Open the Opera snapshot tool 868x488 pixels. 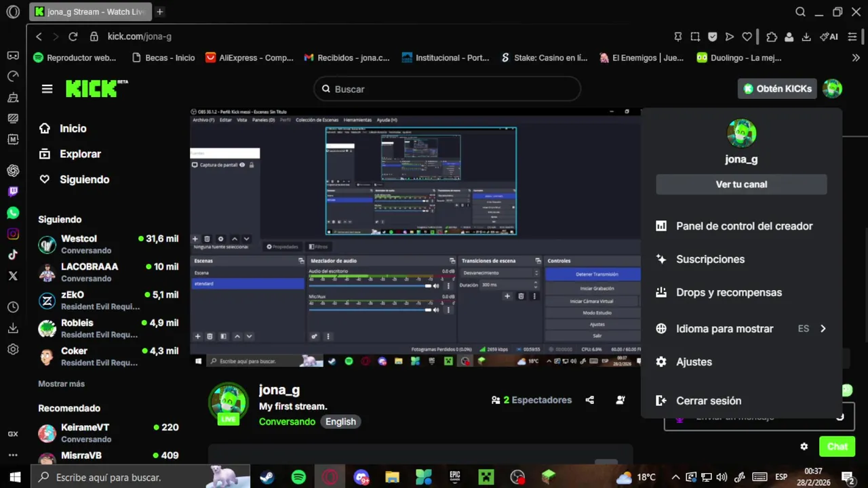click(x=695, y=37)
